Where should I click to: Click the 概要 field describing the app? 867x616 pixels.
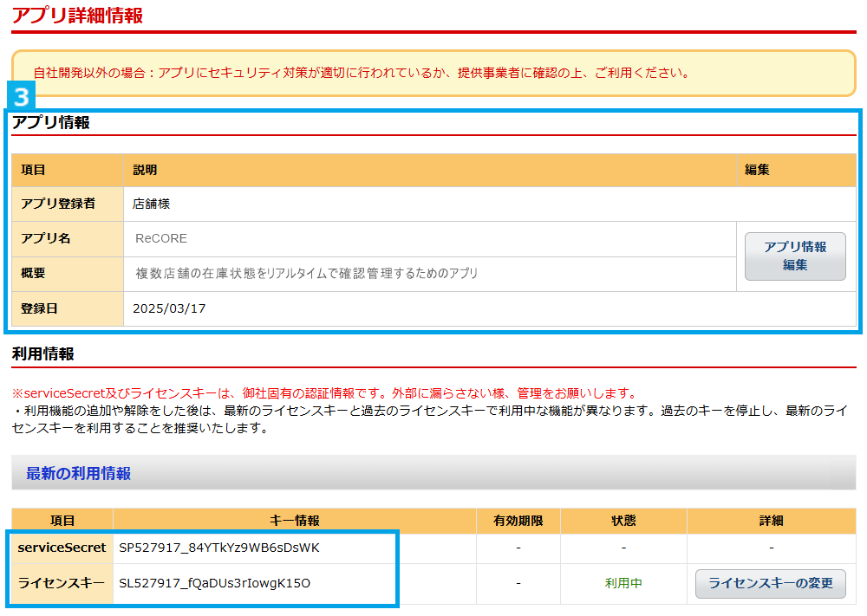tap(430, 274)
